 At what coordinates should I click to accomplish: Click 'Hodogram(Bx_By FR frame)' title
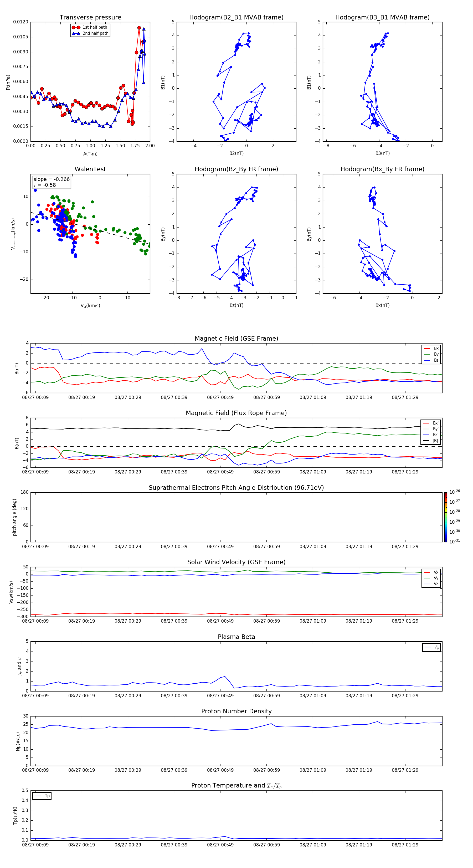pyautogui.click(x=382, y=169)
